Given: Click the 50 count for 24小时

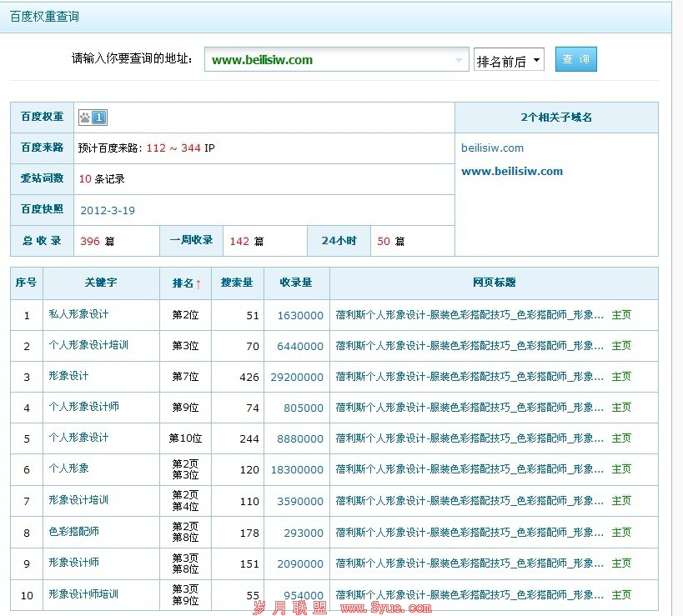Looking at the screenshot, I should pyautogui.click(x=384, y=241).
